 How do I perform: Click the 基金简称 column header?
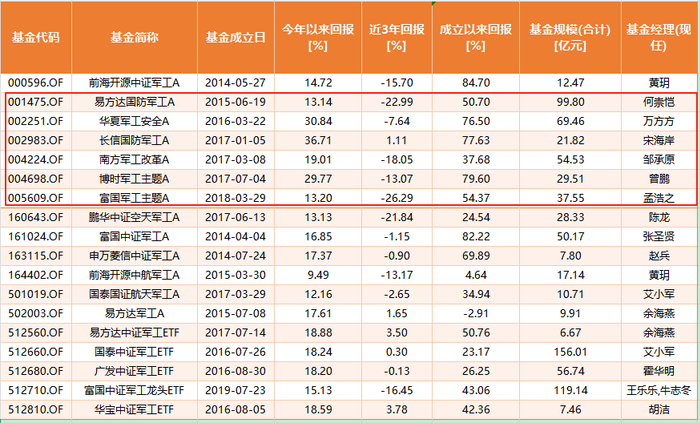click(x=134, y=38)
